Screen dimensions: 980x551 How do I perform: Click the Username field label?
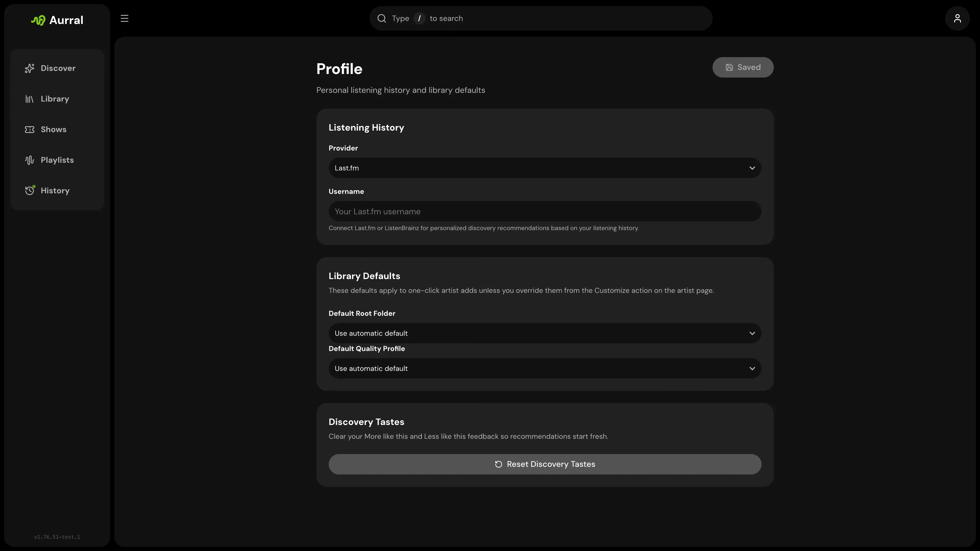click(346, 191)
